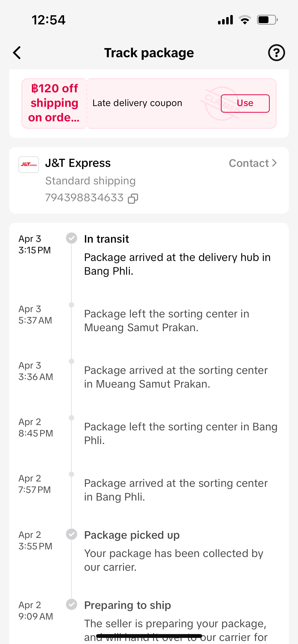298x644 pixels.
Task: Tap the 5:37 AM timeline dot
Action: pos(72,305)
